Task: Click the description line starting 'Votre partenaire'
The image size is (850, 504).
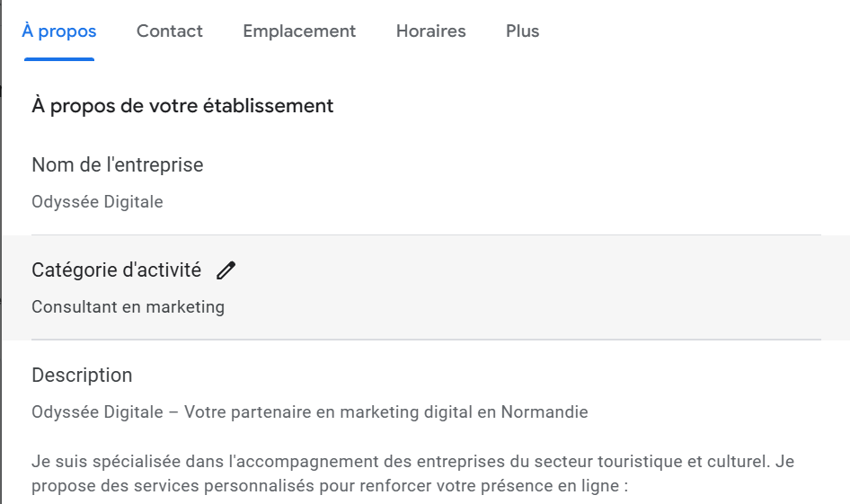Action: tap(310, 412)
